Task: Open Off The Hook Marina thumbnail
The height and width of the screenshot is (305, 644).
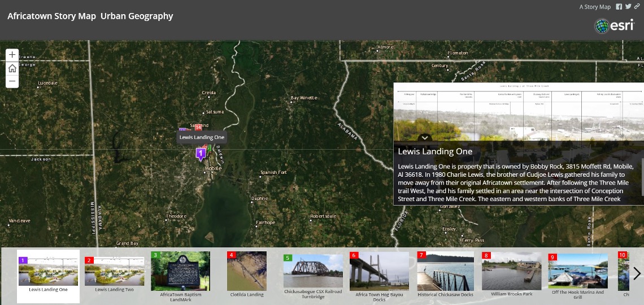Action: (x=577, y=274)
